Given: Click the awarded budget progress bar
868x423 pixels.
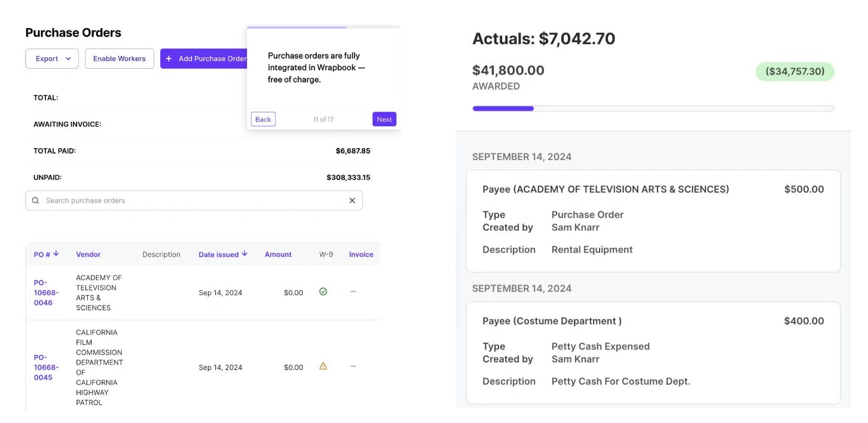Looking at the screenshot, I should 653,109.
